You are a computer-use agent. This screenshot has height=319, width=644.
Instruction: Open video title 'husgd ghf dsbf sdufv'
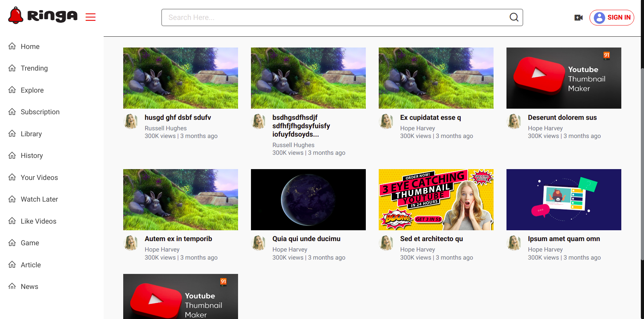[x=178, y=117]
